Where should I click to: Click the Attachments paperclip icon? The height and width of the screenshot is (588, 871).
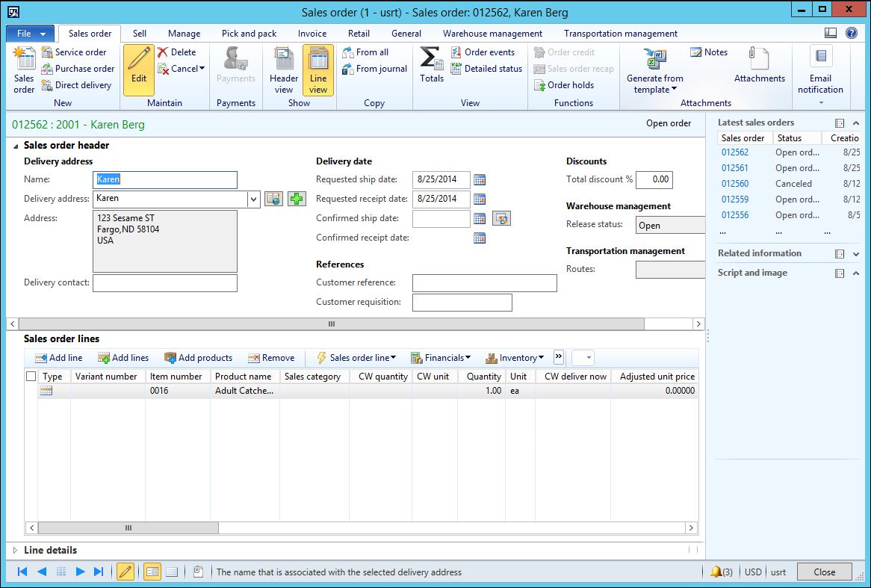[x=759, y=60]
